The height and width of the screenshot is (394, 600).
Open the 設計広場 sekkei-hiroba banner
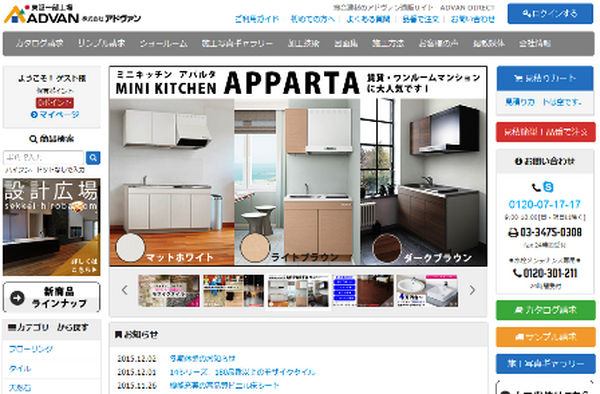tap(52, 227)
